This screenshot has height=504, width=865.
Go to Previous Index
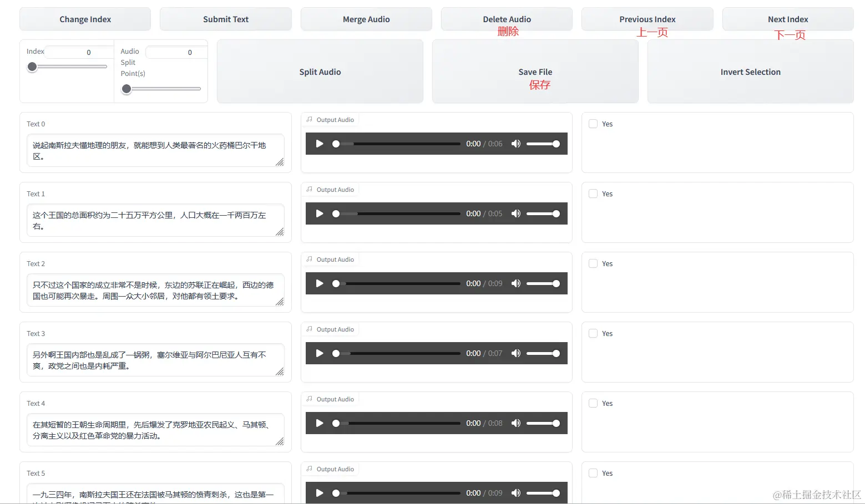coord(647,19)
